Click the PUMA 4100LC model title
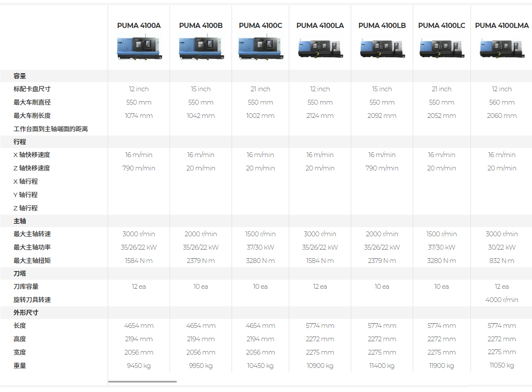The image size is (532, 392). click(x=442, y=25)
